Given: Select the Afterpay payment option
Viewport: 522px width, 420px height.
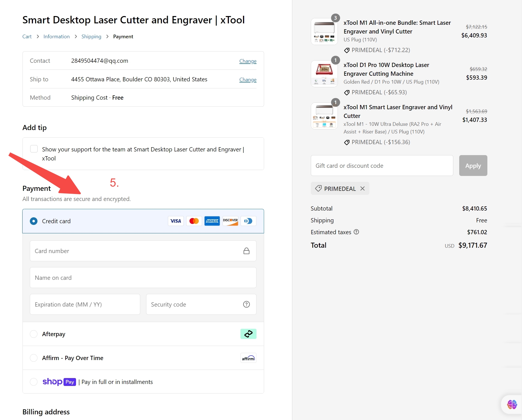Looking at the screenshot, I should [x=34, y=334].
